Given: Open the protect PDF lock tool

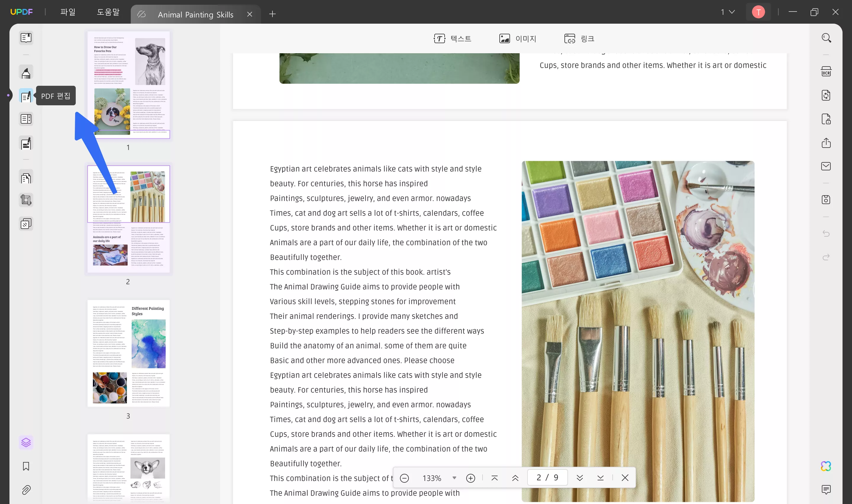Looking at the screenshot, I should pyautogui.click(x=826, y=119).
